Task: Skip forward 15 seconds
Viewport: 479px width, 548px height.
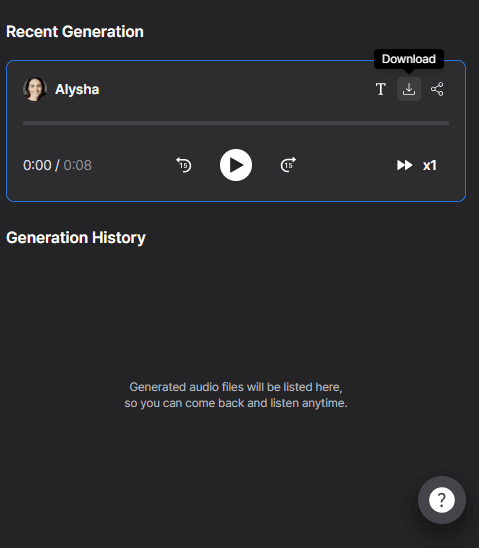Action: pos(288,165)
